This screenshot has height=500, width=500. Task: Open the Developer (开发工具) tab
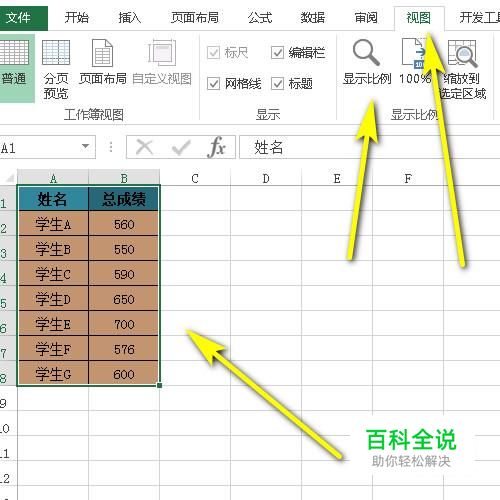(479, 17)
